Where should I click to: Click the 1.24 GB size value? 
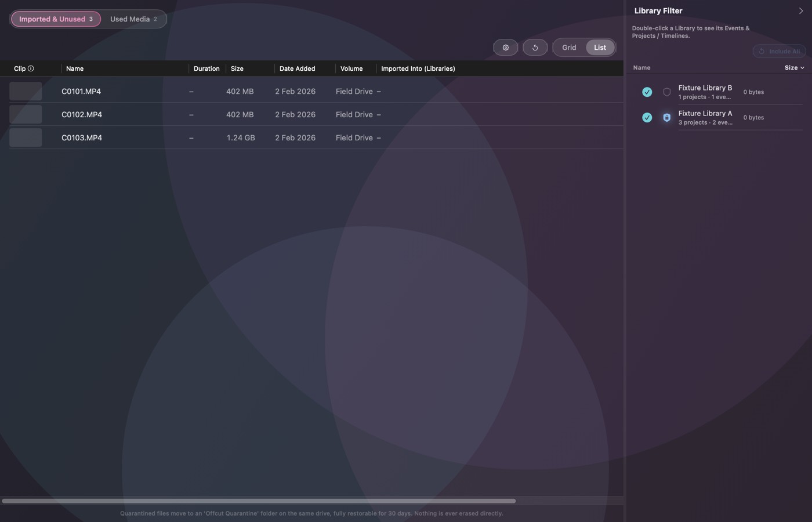pos(241,138)
